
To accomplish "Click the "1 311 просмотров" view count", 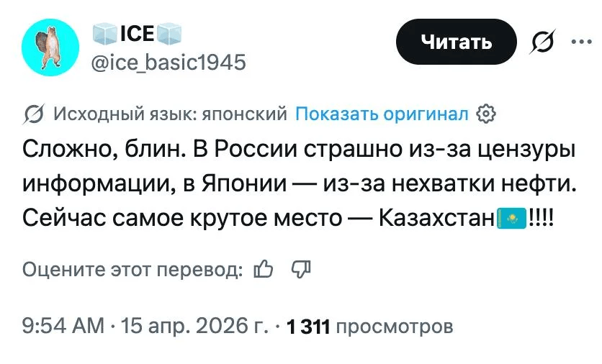I will pyautogui.click(x=370, y=327).
